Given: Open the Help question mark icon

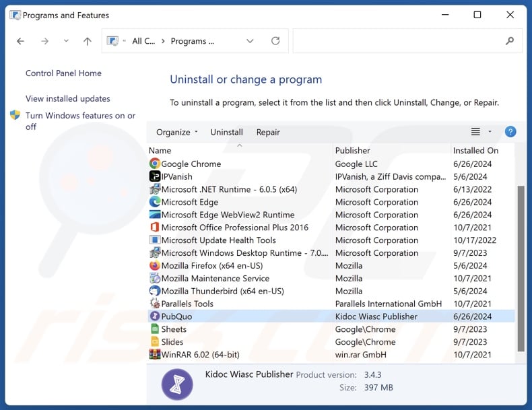Looking at the screenshot, I should 510,132.
